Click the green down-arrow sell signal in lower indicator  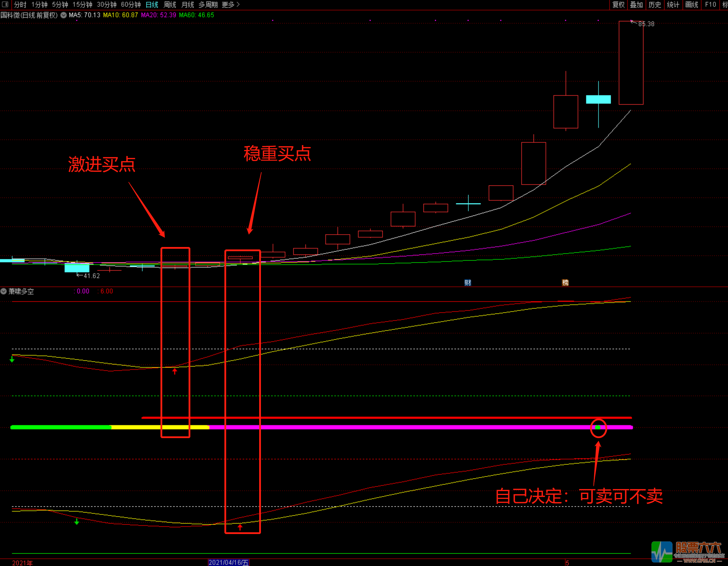77,522
